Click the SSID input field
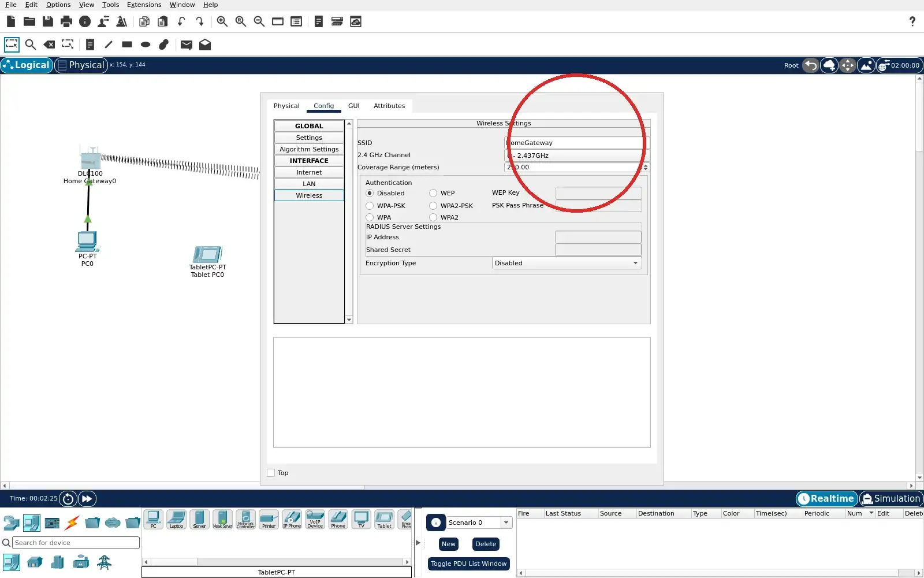Image resolution: width=924 pixels, height=578 pixels. click(577, 143)
